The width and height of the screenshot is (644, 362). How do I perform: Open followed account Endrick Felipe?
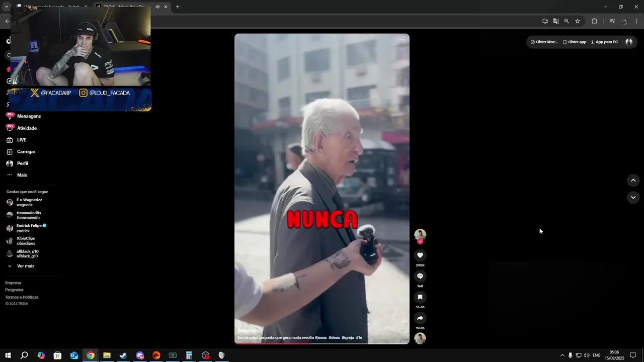(26, 228)
